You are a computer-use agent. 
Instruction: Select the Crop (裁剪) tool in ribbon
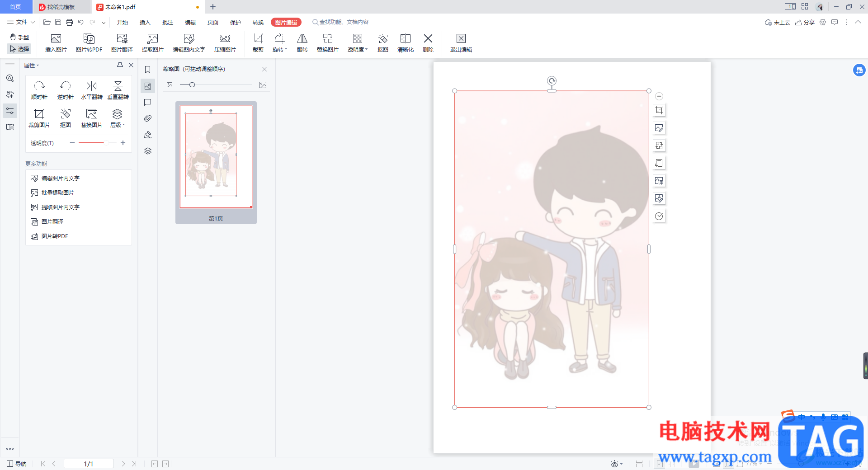(x=258, y=43)
